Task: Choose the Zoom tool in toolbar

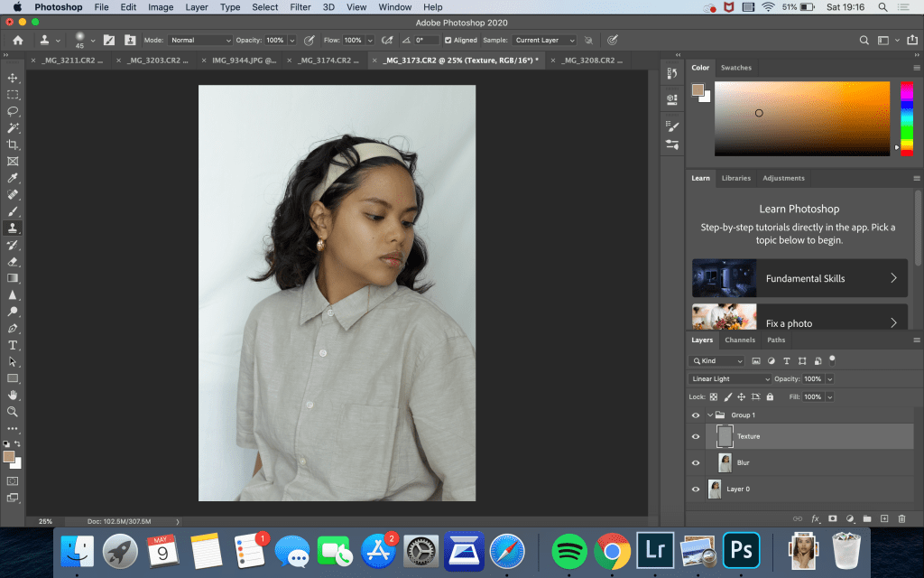Action: pos(13,411)
